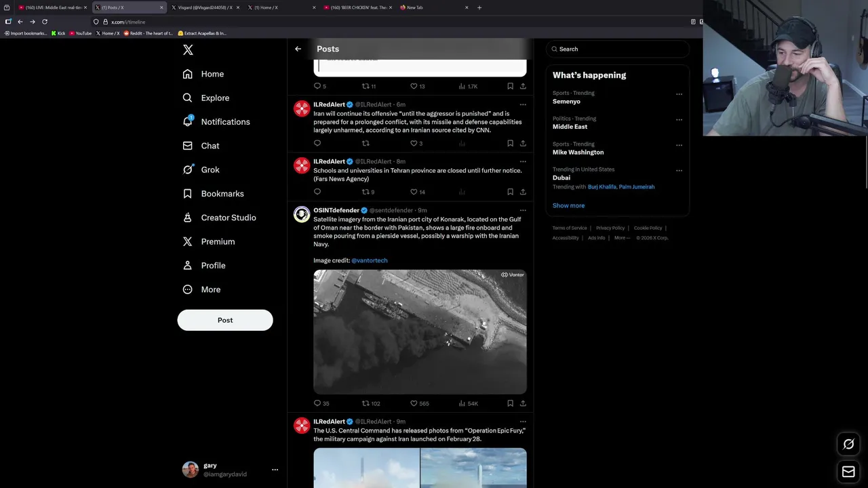Open account menu dots next to gary
The image size is (868, 488).
click(x=275, y=469)
